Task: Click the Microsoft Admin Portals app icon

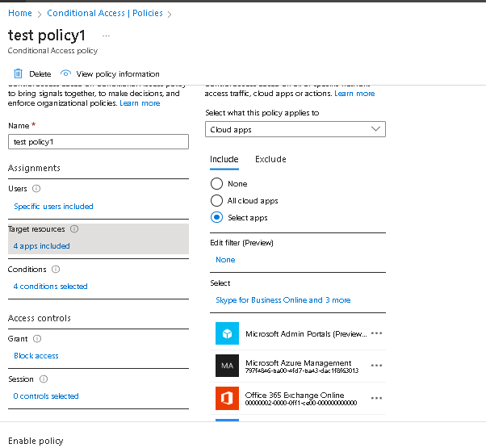Action: [227, 333]
